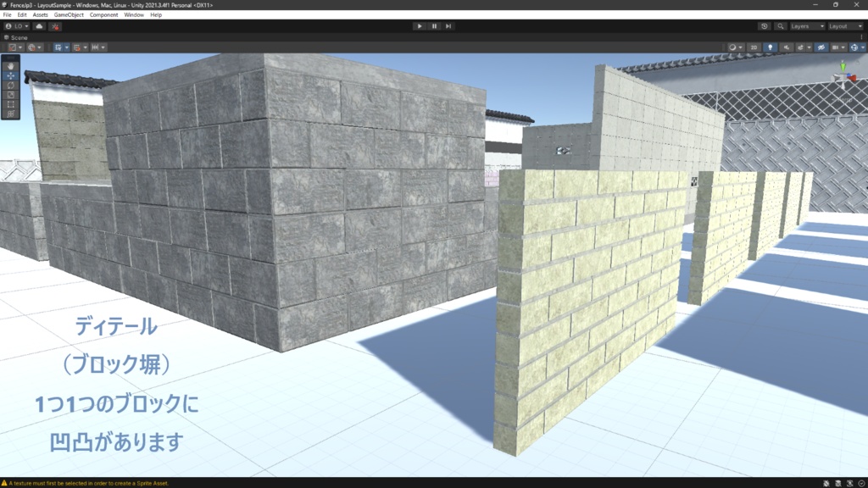Open the Window menu
Screen dimensions: 868x488
(x=134, y=15)
